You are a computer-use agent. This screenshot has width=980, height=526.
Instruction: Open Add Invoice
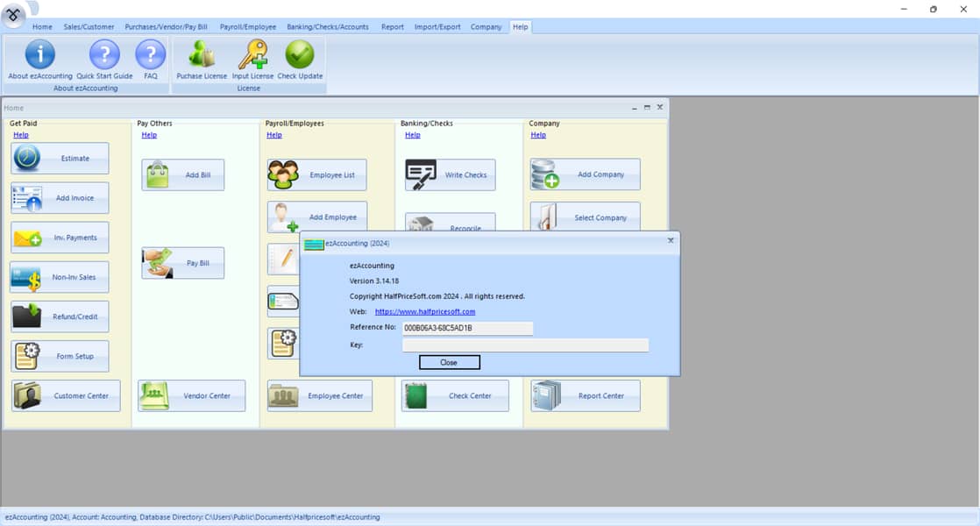tap(60, 198)
